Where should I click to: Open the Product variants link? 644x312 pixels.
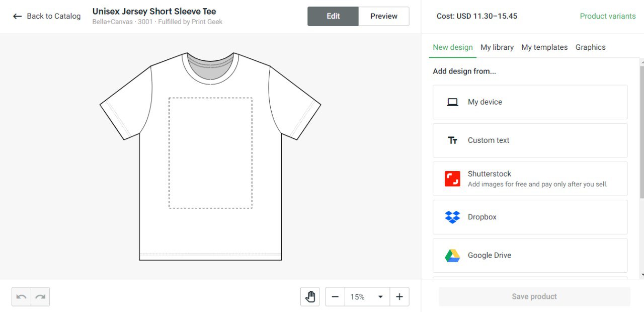608,16
